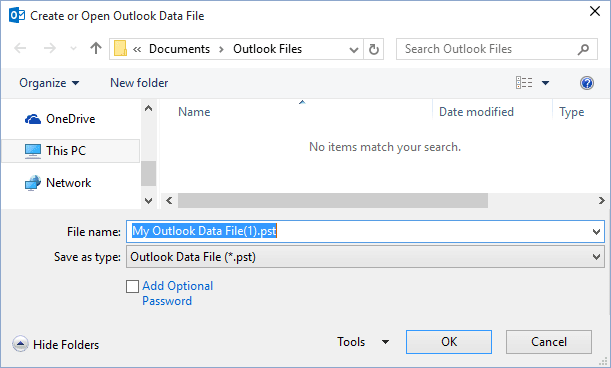Click the horizontal scrollbar thumb

(333, 201)
